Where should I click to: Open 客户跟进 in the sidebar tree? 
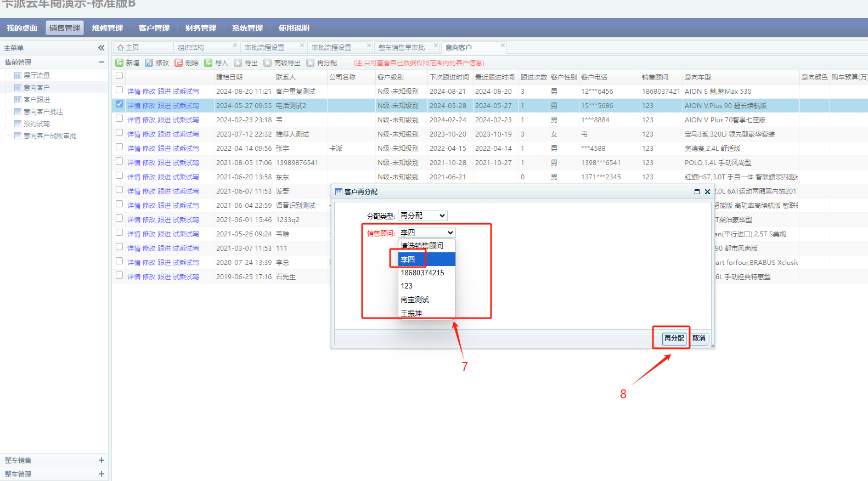click(x=36, y=99)
